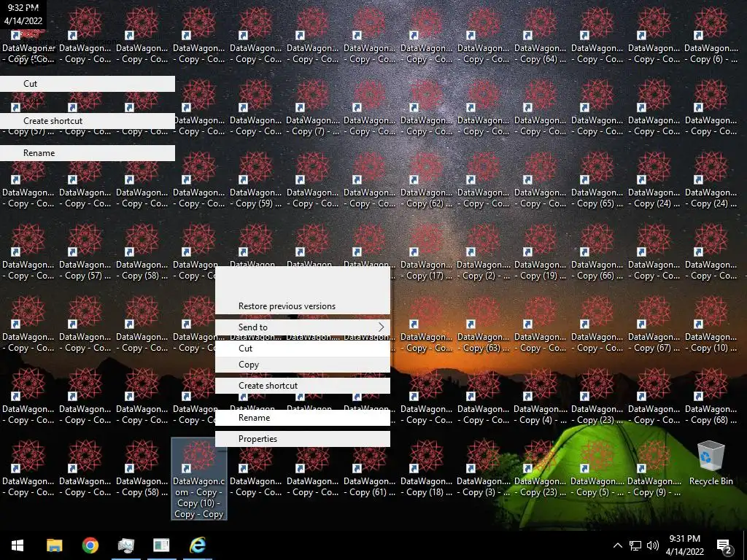Open Internet Explorer from the taskbar
Screen dimensions: 747x560
point(198,545)
